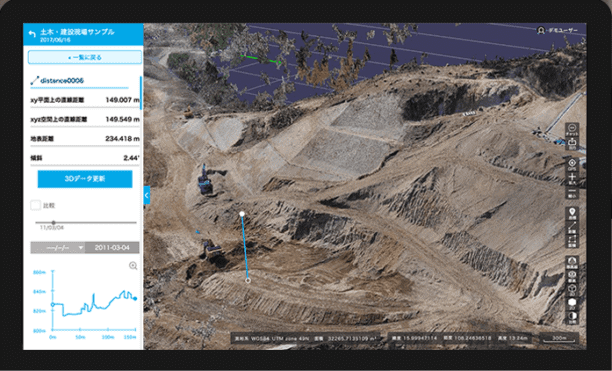Select the area polygon measurement tool

point(572,241)
